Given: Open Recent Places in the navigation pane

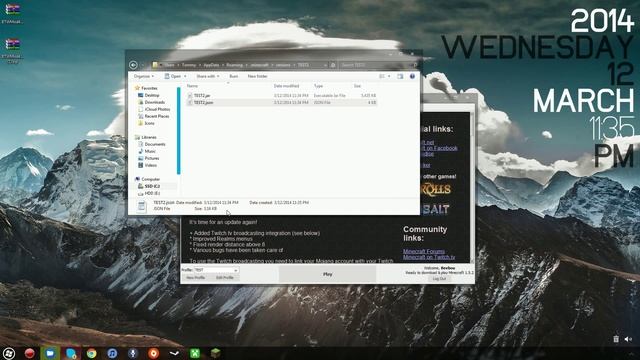Looking at the screenshot, I should (157, 116).
